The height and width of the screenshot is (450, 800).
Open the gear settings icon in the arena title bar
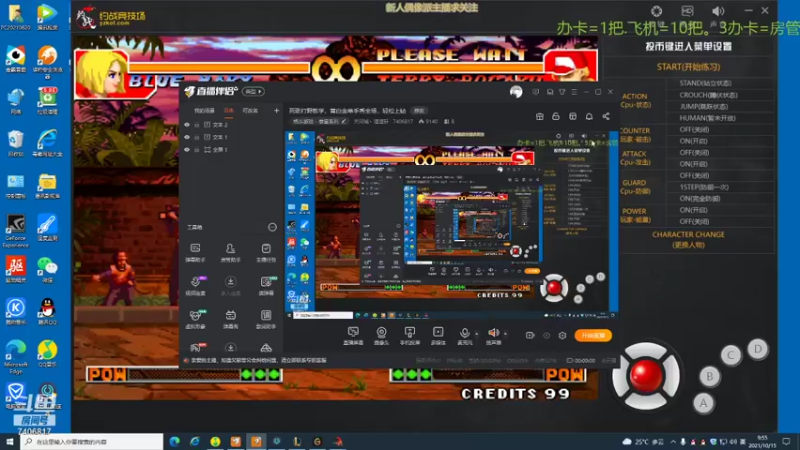pos(657,11)
